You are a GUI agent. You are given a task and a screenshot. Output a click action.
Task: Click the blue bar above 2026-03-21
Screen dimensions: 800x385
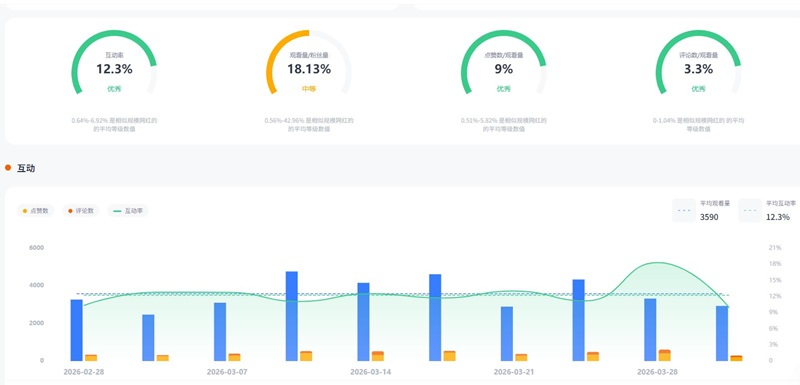(x=507, y=333)
